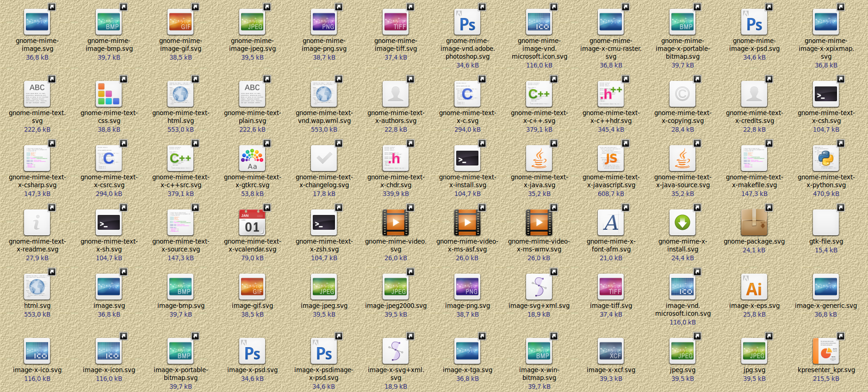Image resolution: width=868 pixels, height=392 pixels.
Task: Select the image-x-svg+xml.svg curve icon
Action: pos(396,351)
